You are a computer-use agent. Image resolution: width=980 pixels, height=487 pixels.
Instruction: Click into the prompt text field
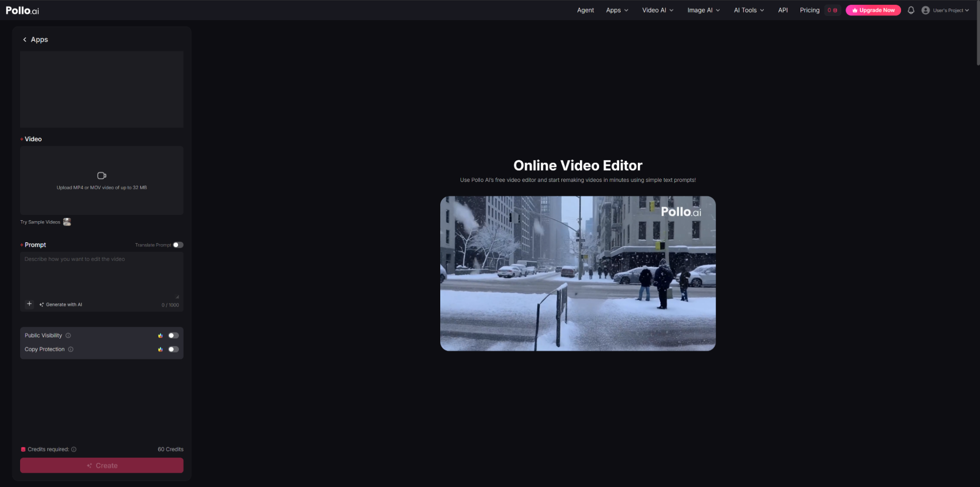click(101, 275)
